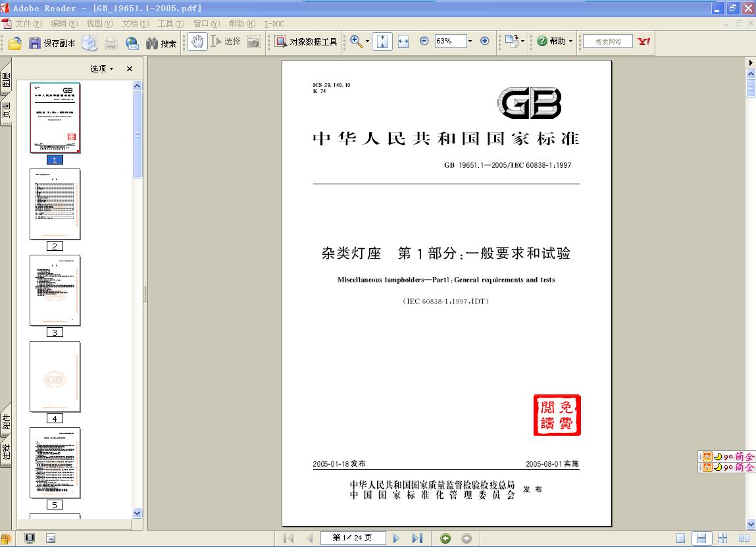Open the Tools menu
Viewport: 756px width, 547px height.
coord(170,23)
